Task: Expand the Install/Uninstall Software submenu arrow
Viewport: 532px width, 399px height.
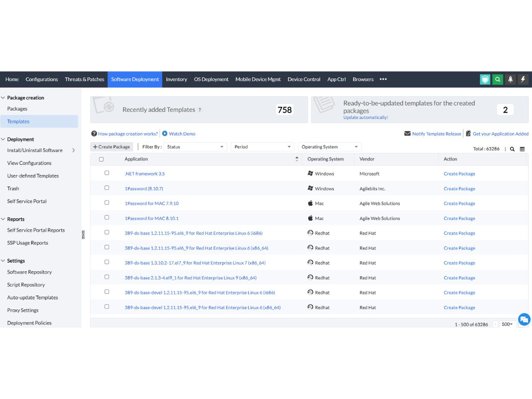Action: tap(74, 150)
